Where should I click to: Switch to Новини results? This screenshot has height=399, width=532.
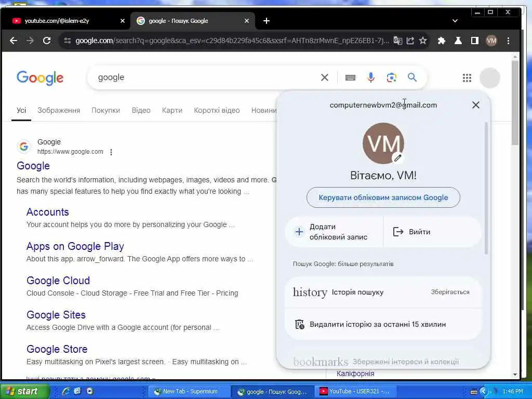[263, 110]
